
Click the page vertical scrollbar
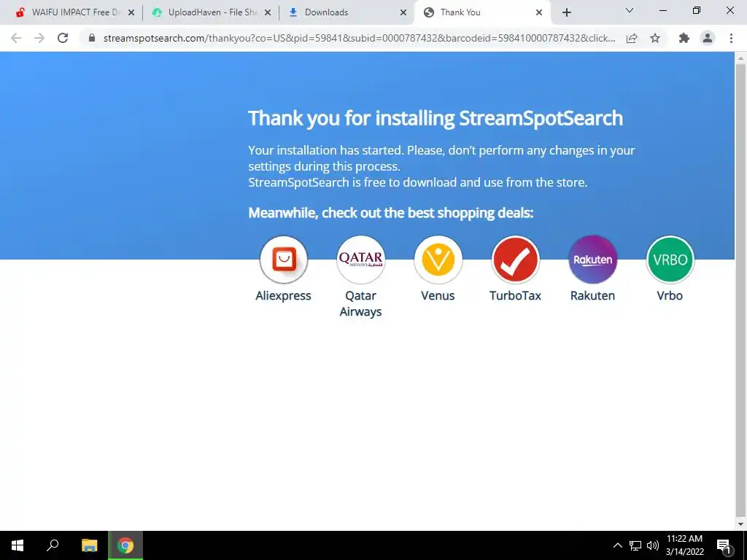coord(740,290)
